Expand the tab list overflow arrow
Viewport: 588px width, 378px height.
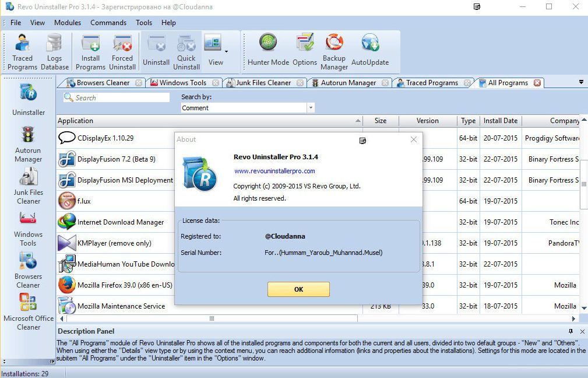[581, 82]
